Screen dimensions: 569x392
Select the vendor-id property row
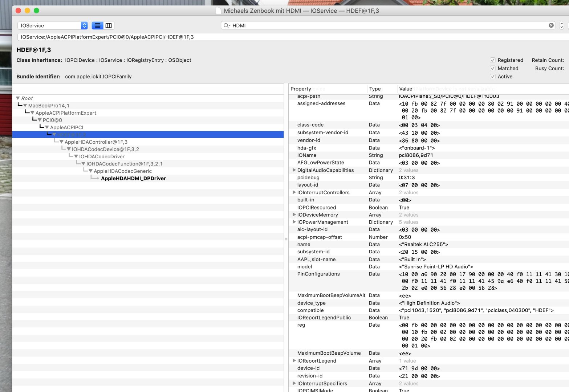pyautogui.click(x=429, y=140)
